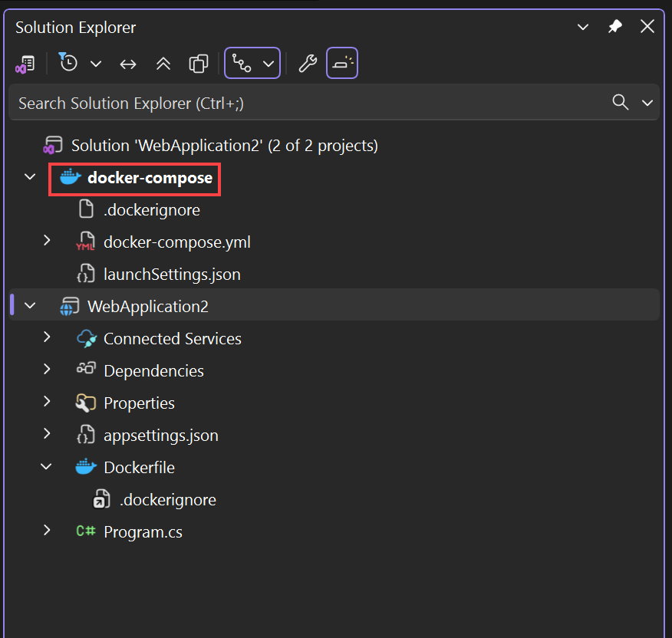Select the docker-compose project node
The image size is (672, 638).
point(142,178)
